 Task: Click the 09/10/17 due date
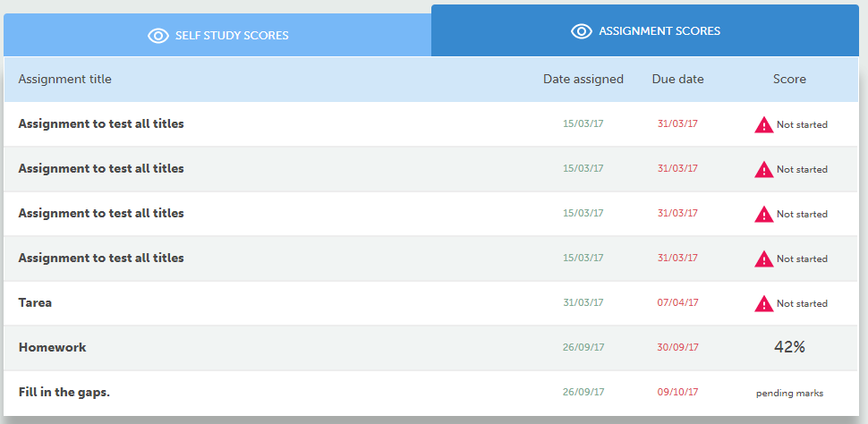[x=677, y=392]
